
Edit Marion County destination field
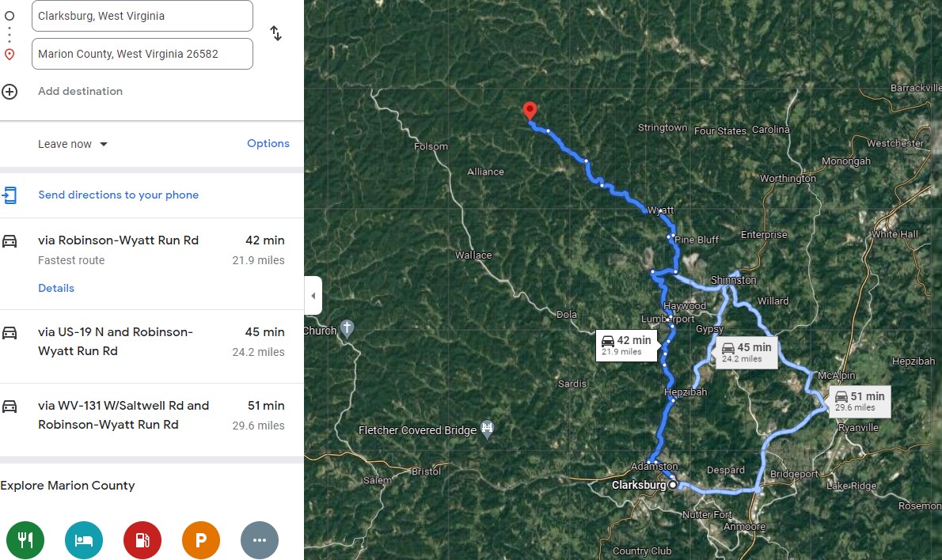point(142,54)
